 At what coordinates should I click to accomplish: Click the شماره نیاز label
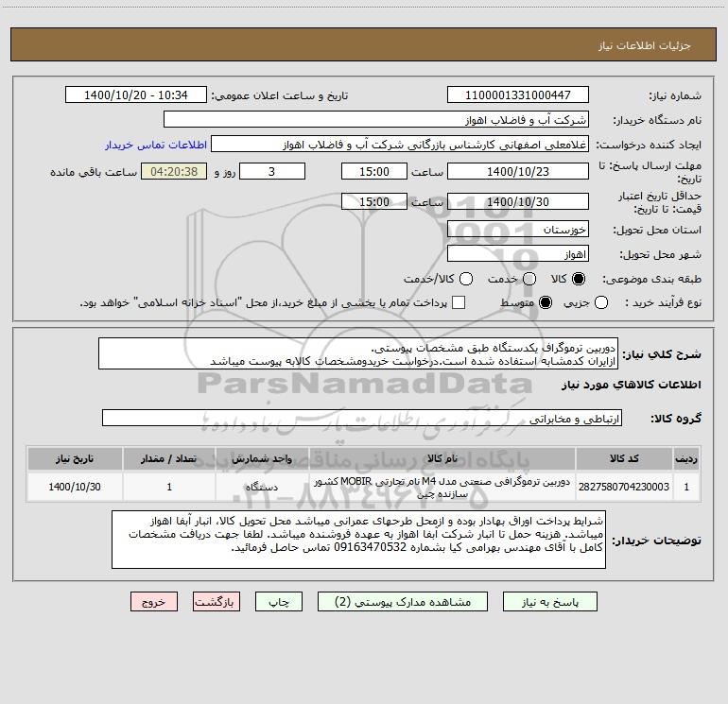click(675, 95)
